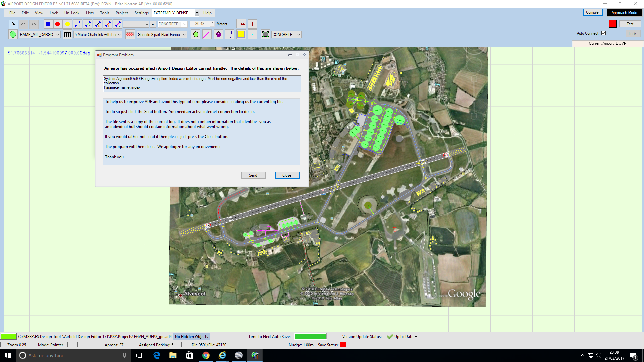This screenshot has height=362, width=644.
Task: Click the red plus crosshair icon
Action: tap(252, 24)
